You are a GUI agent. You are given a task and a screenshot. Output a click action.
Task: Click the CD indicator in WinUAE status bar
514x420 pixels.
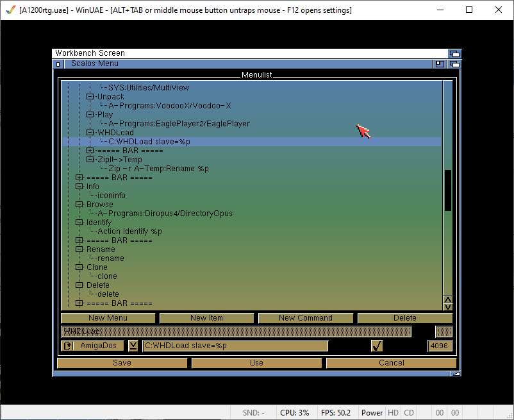pos(409,413)
